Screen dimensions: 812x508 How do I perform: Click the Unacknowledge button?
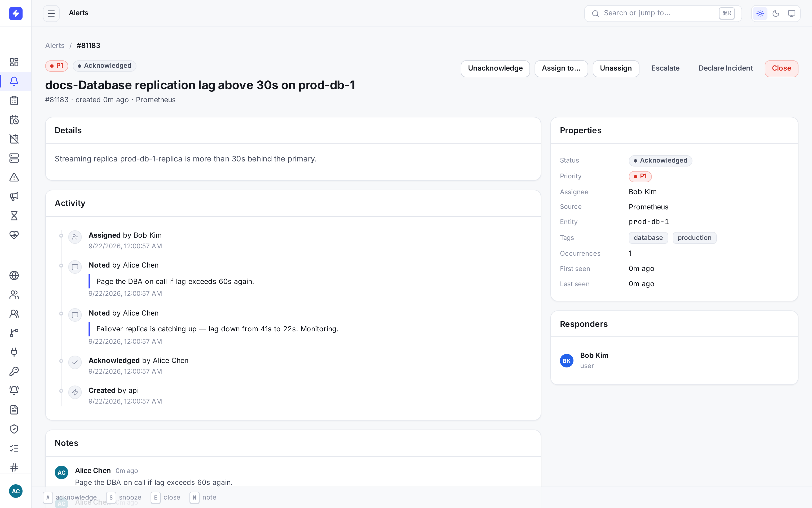coord(495,69)
